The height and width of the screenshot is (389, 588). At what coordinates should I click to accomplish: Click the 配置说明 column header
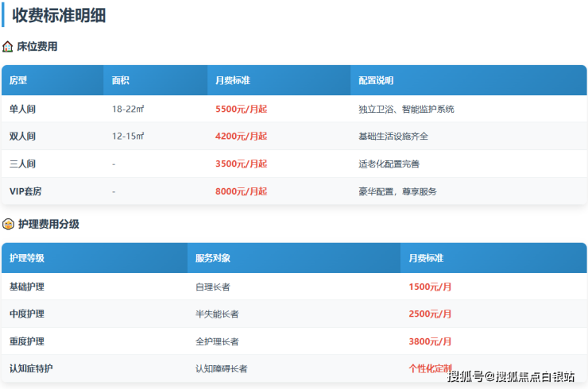point(376,81)
